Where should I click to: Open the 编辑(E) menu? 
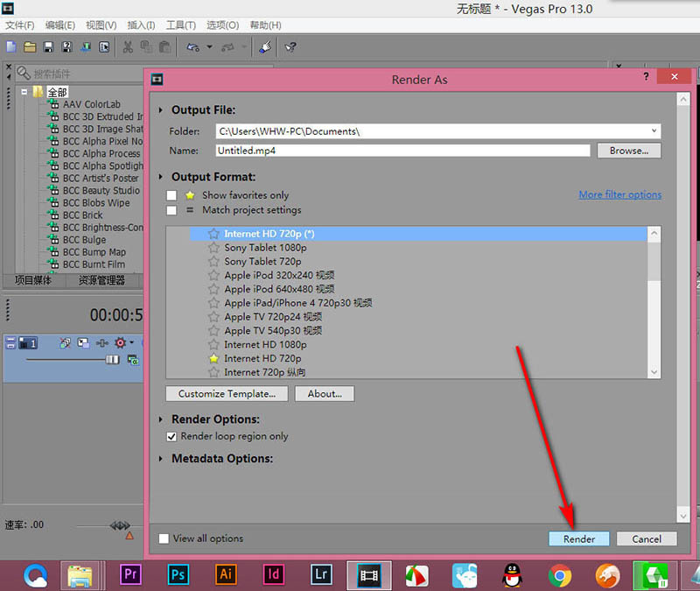60,25
